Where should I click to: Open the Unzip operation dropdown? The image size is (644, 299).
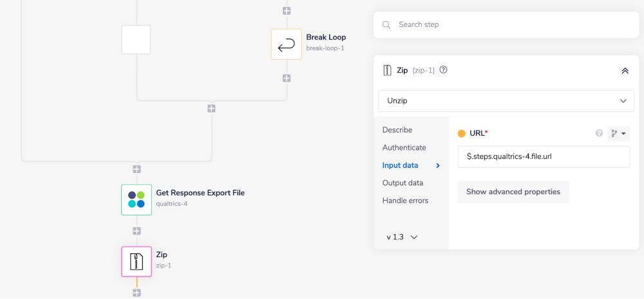coord(506,101)
